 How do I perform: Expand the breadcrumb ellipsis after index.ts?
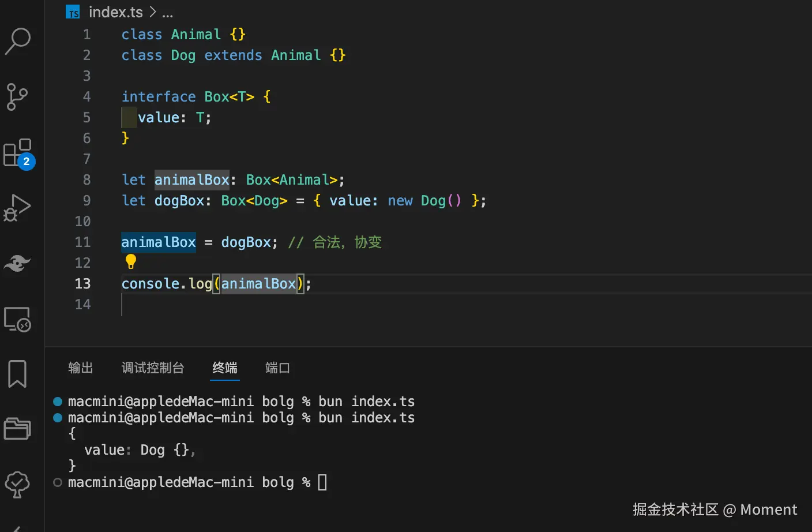click(168, 12)
